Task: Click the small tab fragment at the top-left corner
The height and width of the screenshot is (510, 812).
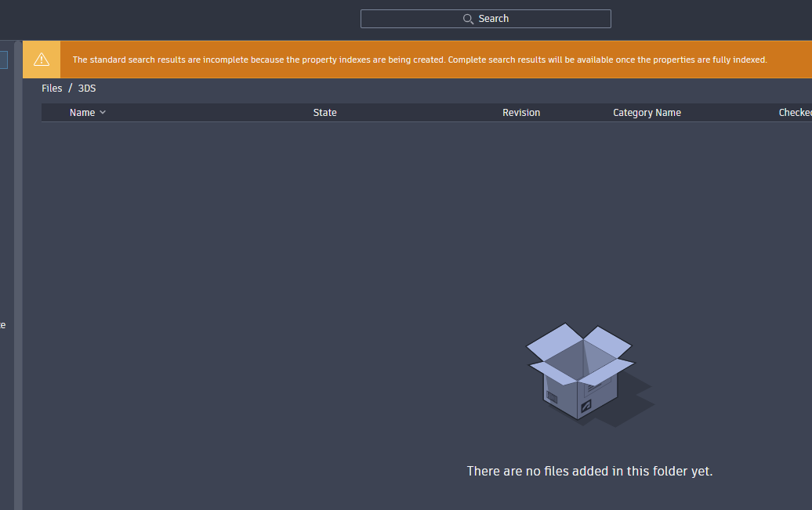Action: point(2,60)
